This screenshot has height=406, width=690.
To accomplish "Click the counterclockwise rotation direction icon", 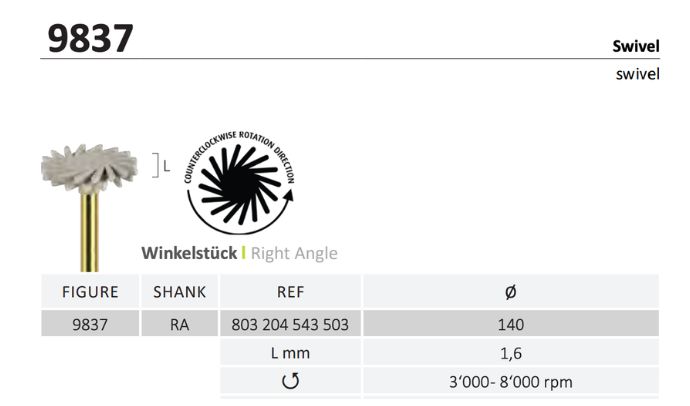I will pos(242,183).
